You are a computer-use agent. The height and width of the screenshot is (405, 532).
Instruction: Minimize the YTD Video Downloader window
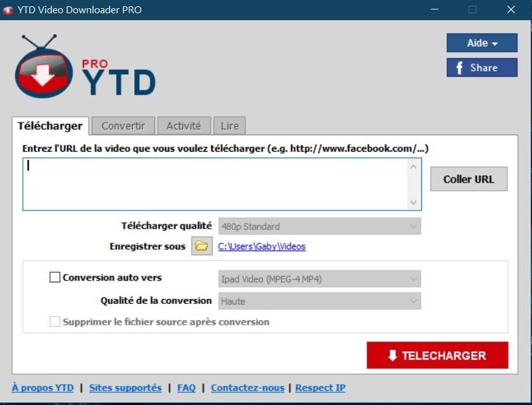click(434, 9)
